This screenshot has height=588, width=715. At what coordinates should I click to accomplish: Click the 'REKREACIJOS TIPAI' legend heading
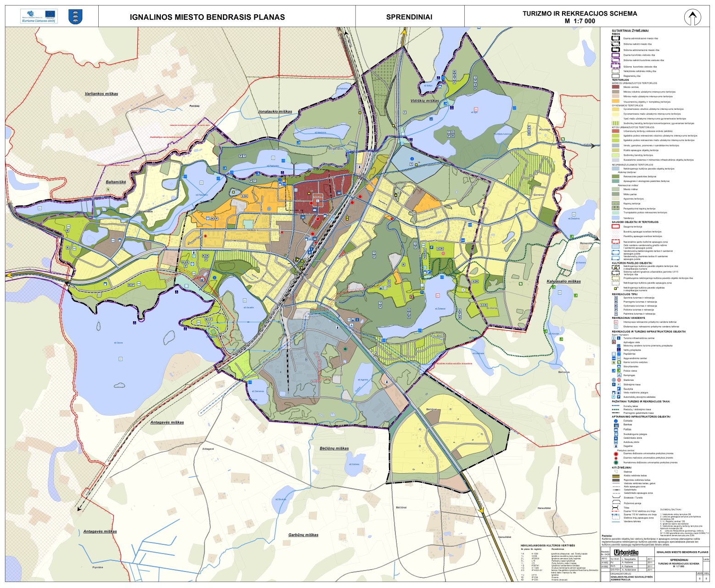point(624,294)
